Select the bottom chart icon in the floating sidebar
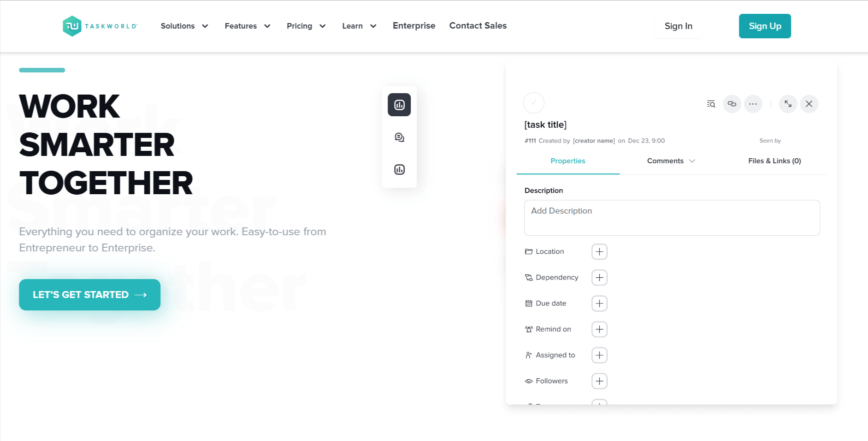 tap(399, 169)
